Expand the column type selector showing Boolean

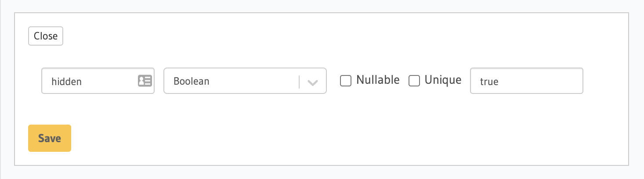245,81
